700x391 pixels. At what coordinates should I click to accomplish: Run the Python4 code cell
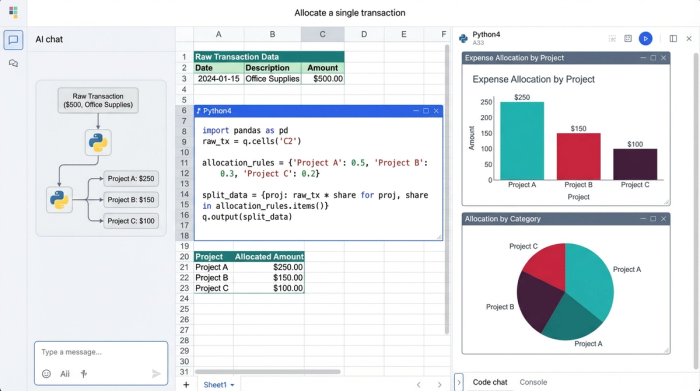(x=646, y=39)
